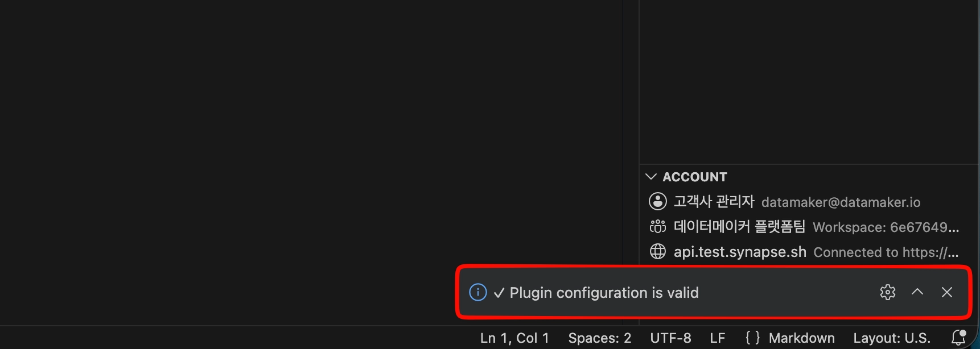Viewport: 980px width, 349px height.
Task: Switch the LF end-of-line sequence
Action: tap(718, 338)
